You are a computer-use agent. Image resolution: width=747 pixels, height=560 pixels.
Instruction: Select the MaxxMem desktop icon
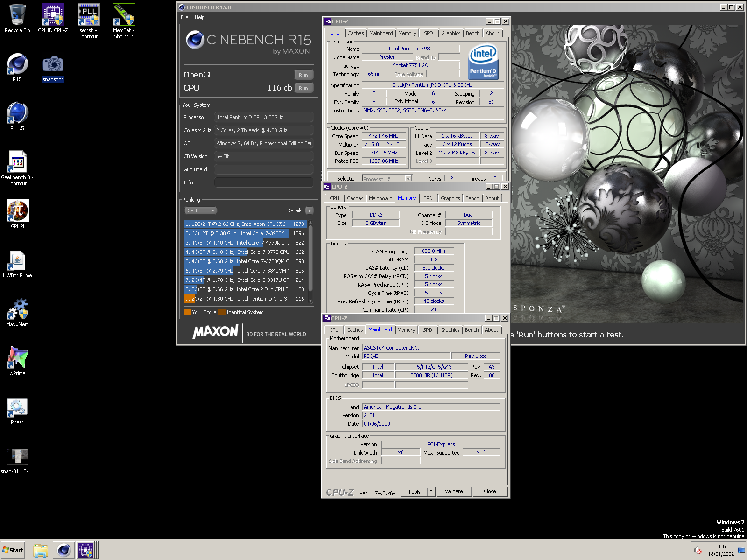(x=17, y=313)
